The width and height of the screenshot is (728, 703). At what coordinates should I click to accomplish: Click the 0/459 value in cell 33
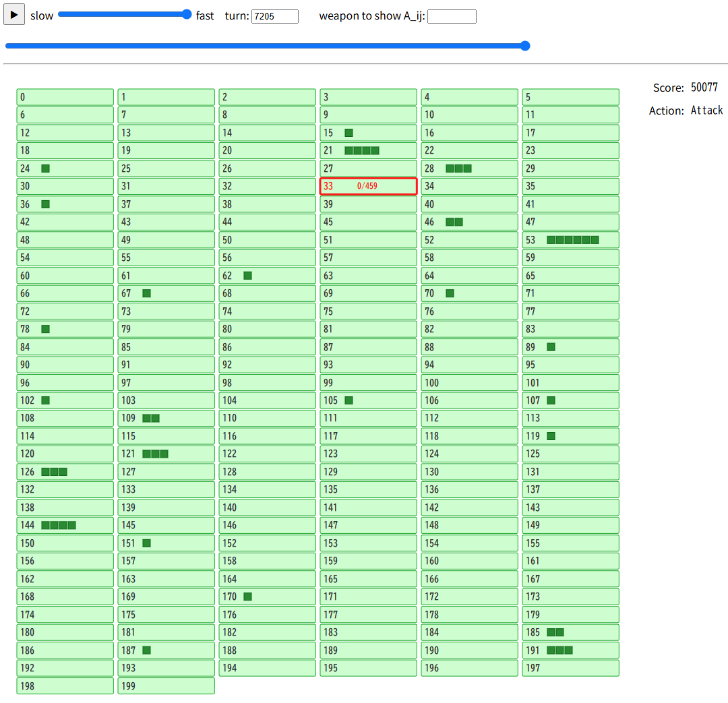367,186
